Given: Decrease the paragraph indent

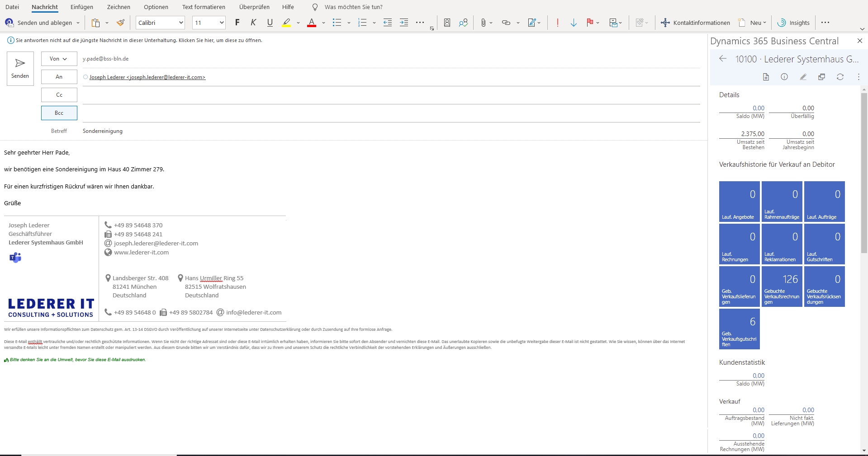Looking at the screenshot, I should 388,23.
